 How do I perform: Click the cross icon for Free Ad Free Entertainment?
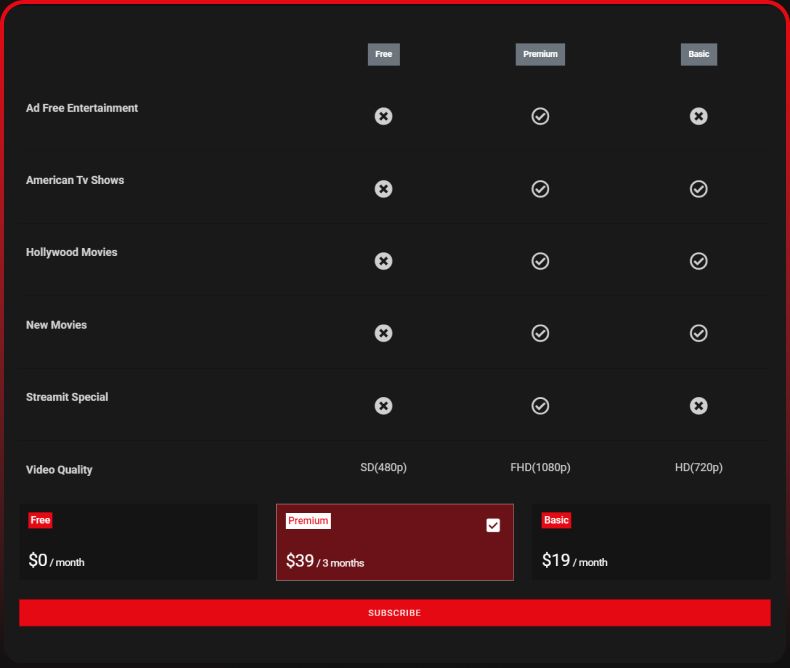coord(383,116)
